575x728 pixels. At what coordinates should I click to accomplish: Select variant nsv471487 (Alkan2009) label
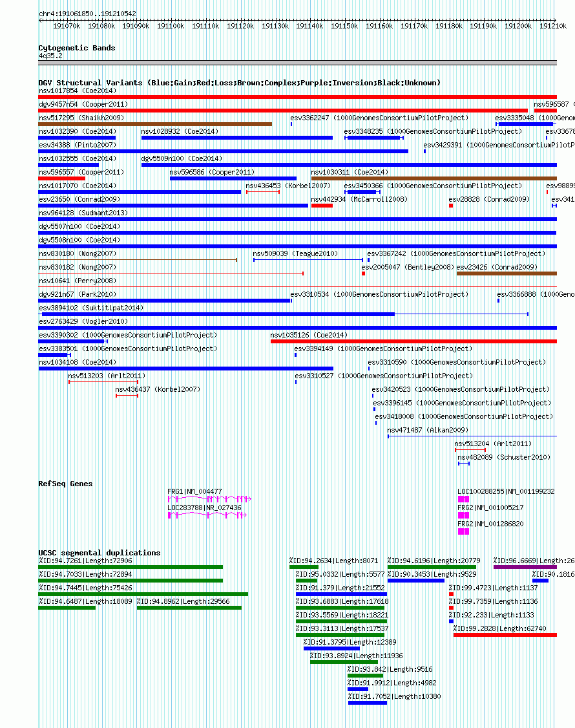(428, 431)
